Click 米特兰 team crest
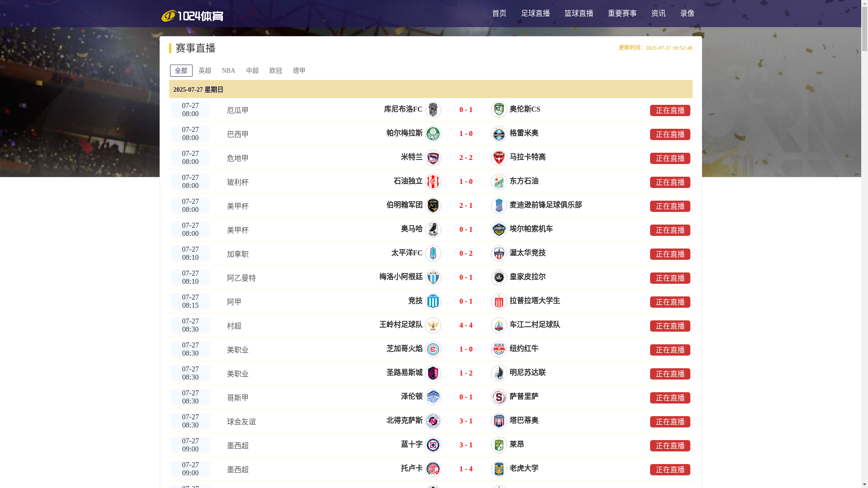The width and height of the screenshot is (868, 488). [433, 158]
